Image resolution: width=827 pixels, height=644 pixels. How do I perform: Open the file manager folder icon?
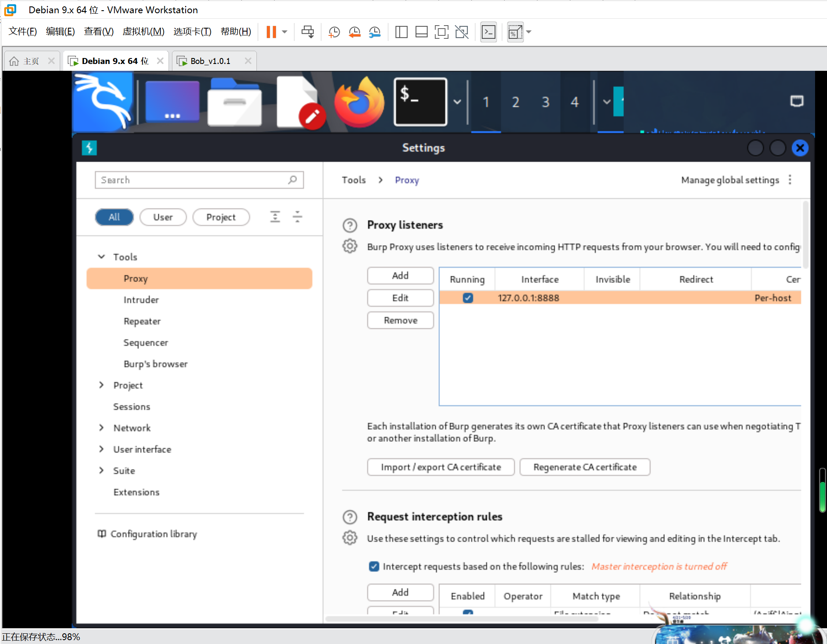click(234, 102)
